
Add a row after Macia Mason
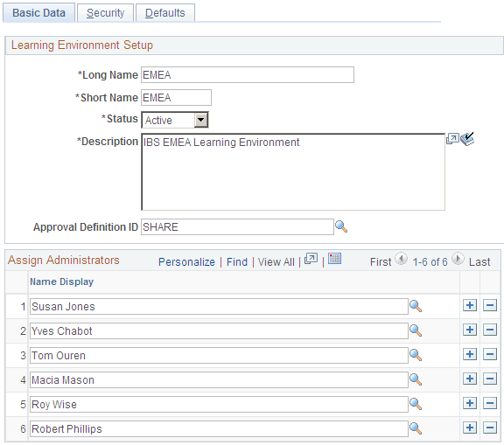[x=470, y=379]
